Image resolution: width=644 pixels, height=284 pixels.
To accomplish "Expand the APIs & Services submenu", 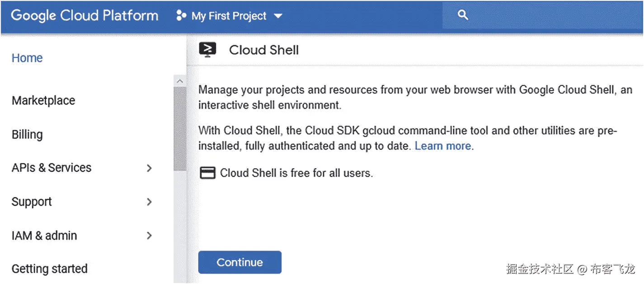I will pyautogui.click(x=149, y=168).
